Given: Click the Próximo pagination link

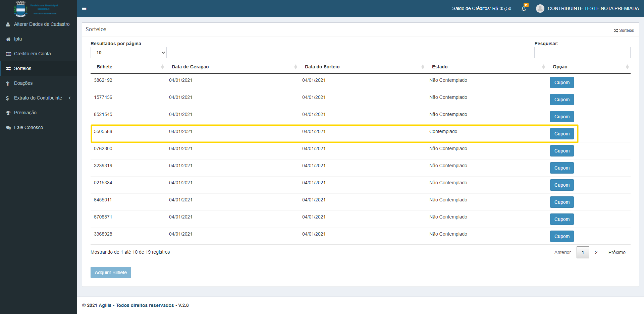Looking at the screenshot, I should 616,252.
